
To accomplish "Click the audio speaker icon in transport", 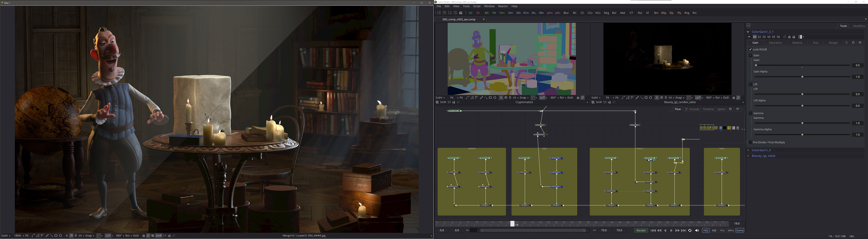I will (x=697, y=231).
